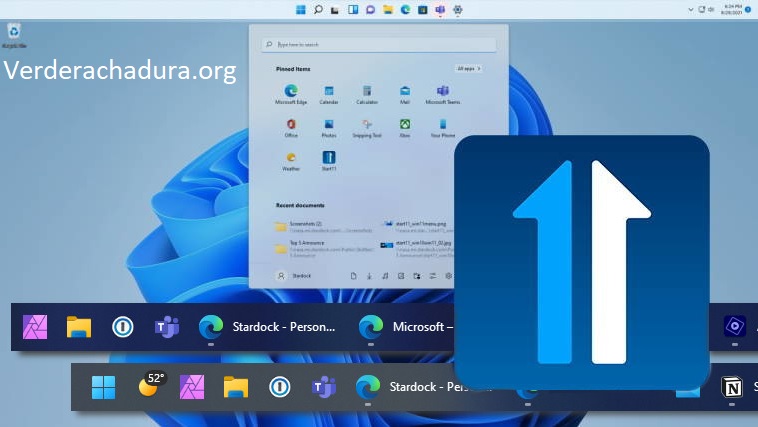Open Screenshots folder in Recent documents
Screen dimensions: 758x427
[x=323, y=226]
